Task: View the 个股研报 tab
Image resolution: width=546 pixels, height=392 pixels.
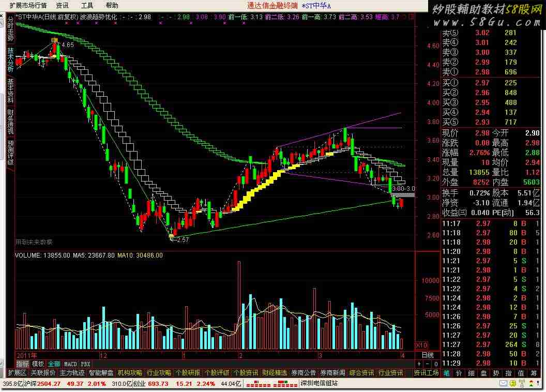Action: coord(188,373)
